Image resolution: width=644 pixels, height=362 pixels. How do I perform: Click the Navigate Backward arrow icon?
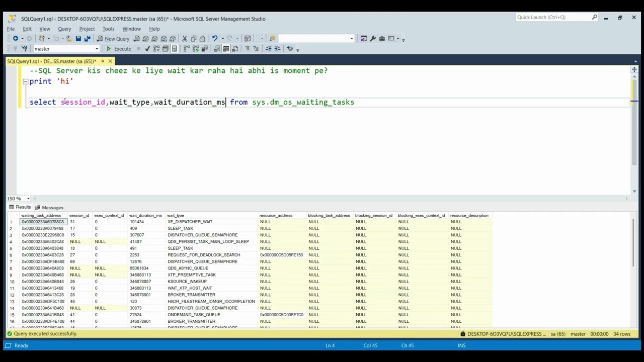(16, 38)
